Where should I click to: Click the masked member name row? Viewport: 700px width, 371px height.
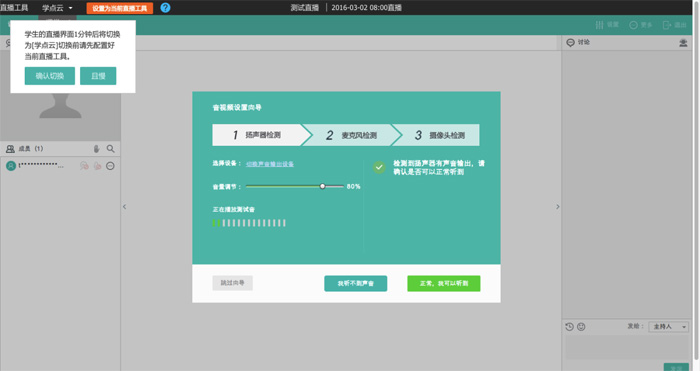click(x=41, y=166)
